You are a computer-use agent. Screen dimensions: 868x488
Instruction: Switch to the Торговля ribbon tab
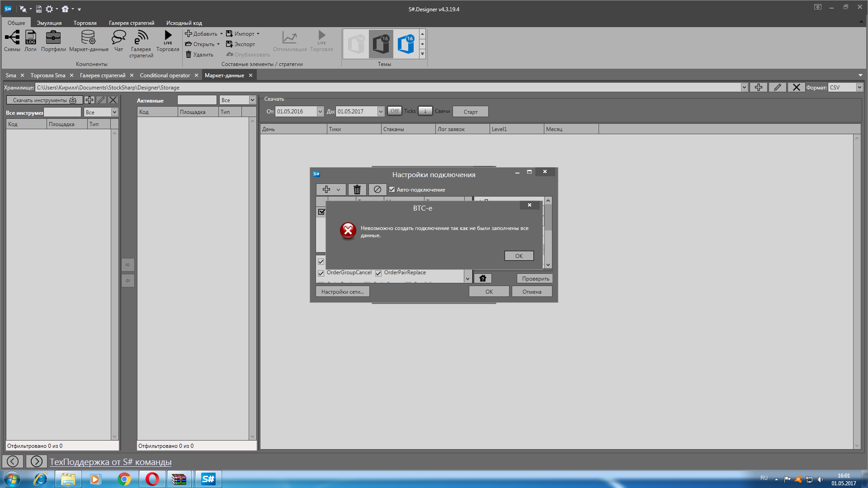(85, 23)
